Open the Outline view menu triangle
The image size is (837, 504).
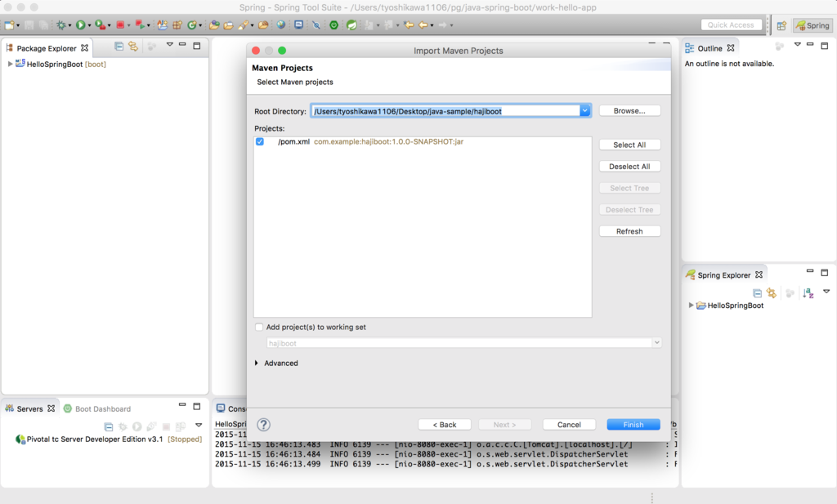coord(797,45)
